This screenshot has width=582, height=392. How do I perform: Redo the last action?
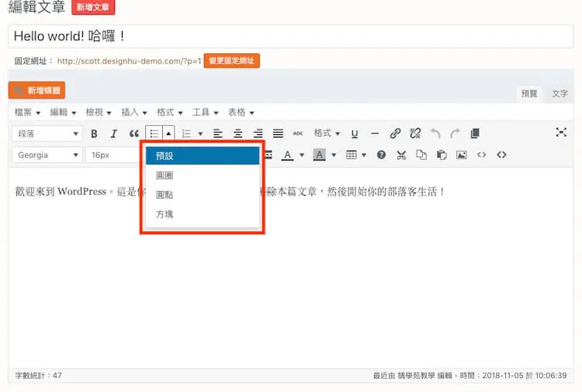pyautogui.click(x=455, y=134)
